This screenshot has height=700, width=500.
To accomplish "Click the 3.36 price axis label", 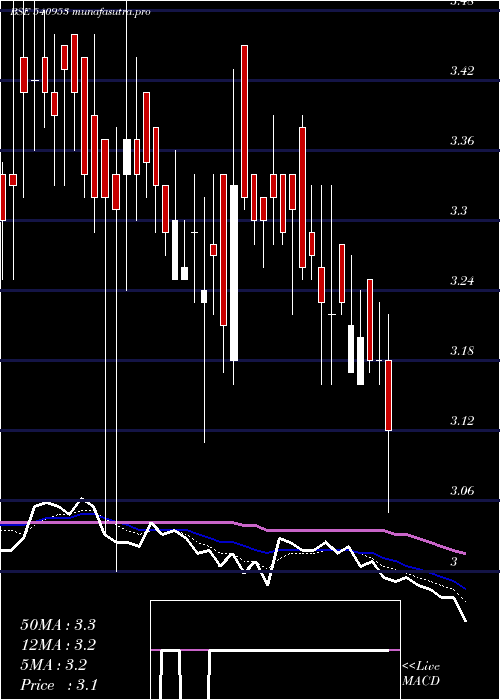I will click(x=462, y=141).
